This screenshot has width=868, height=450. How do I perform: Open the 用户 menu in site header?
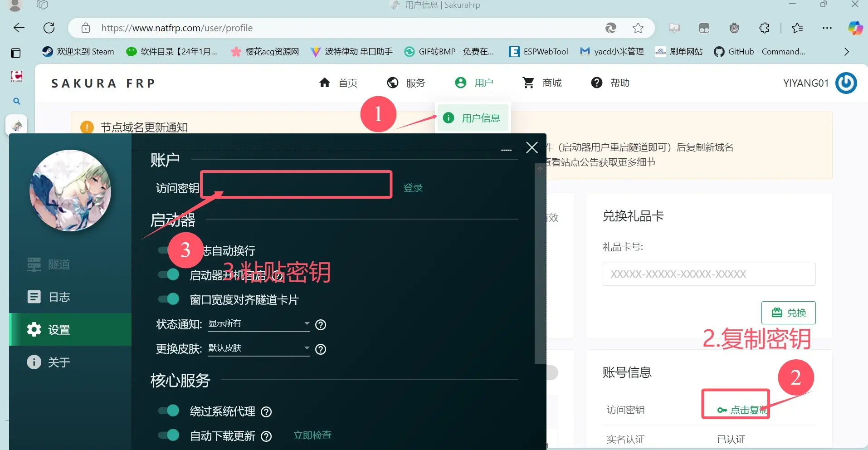[474, 83]
